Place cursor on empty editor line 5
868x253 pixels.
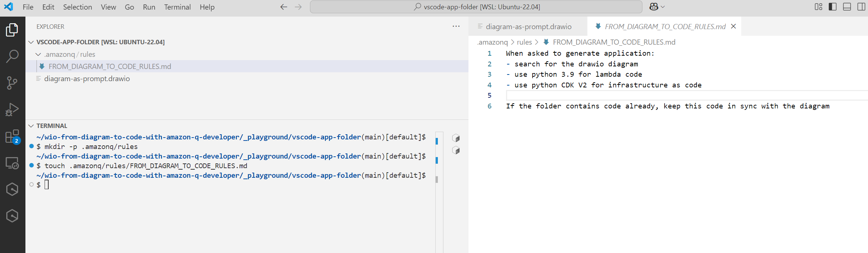pyautogui.click(x=687, y=96)
